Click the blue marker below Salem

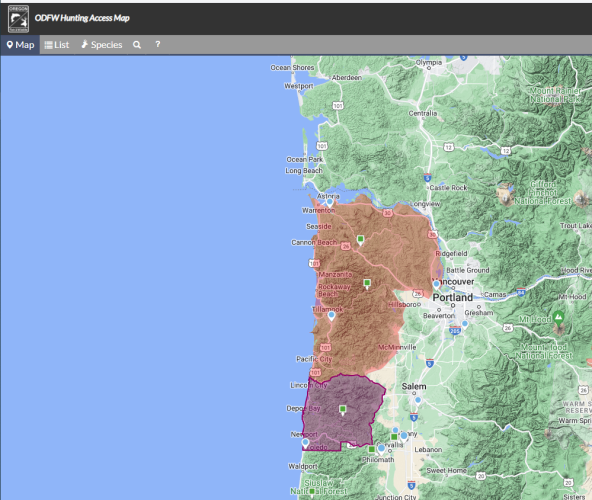[x=418, y=401]
